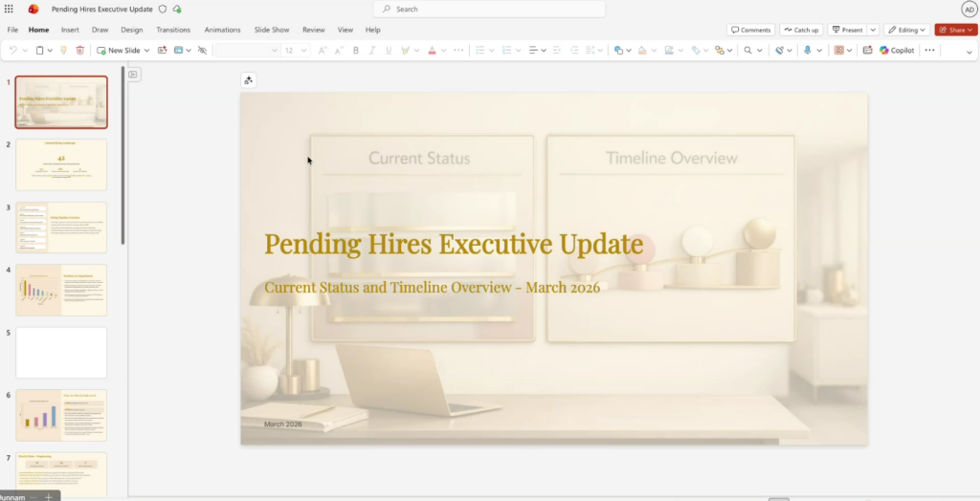Click the Shape Outline icon
This screenshot has width=980, height=501.
(669, 50)
